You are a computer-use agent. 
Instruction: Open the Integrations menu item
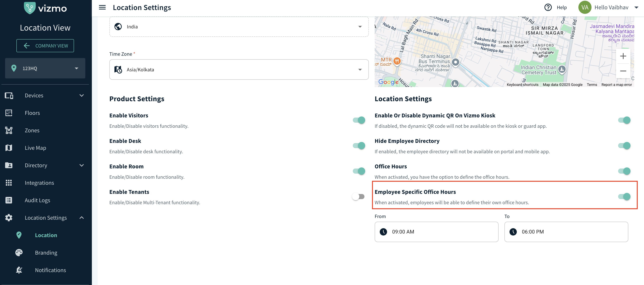39,183
